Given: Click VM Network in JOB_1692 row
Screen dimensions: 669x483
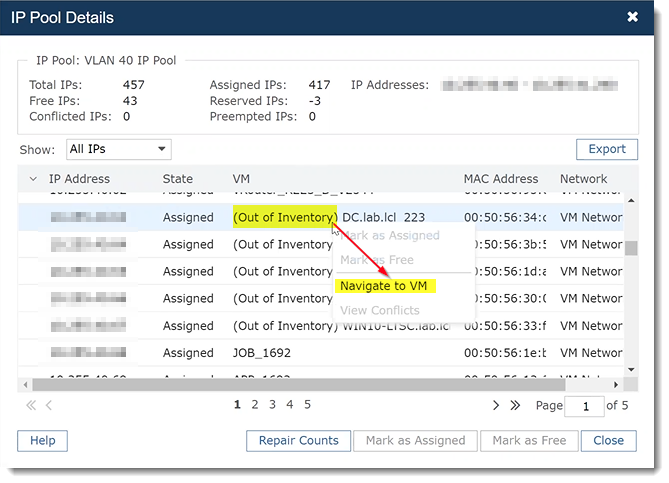Looking at the screenshot, I should point(591,353).
